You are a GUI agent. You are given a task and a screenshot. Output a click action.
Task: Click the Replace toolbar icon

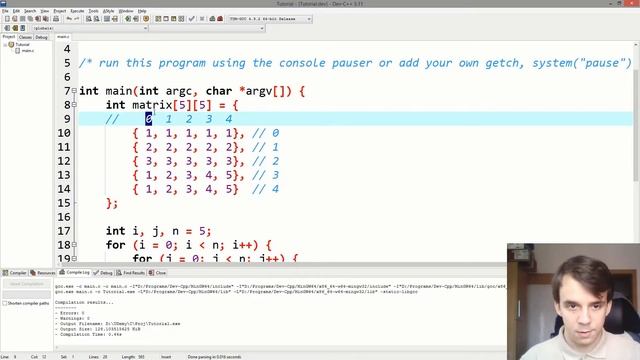(x=97, y=19)
